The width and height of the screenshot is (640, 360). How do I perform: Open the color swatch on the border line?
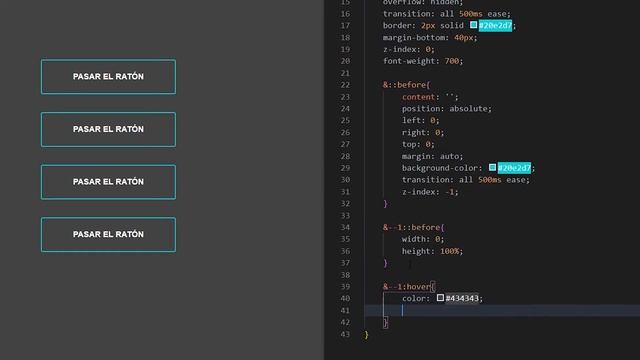[x=473, y=25]
